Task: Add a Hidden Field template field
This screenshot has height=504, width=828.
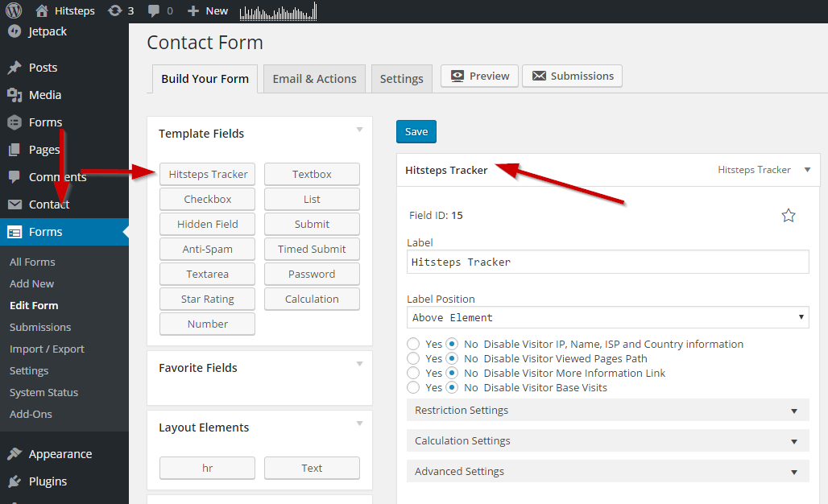Action: click(208, 224)
